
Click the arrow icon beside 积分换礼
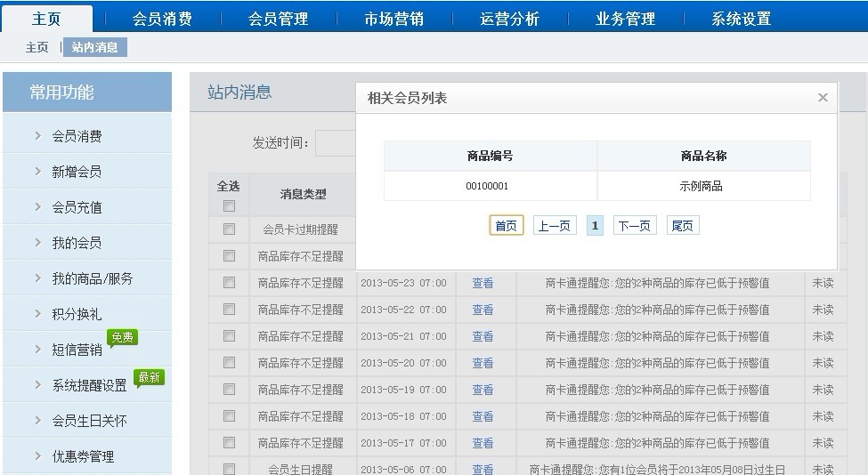pos(37,314)
